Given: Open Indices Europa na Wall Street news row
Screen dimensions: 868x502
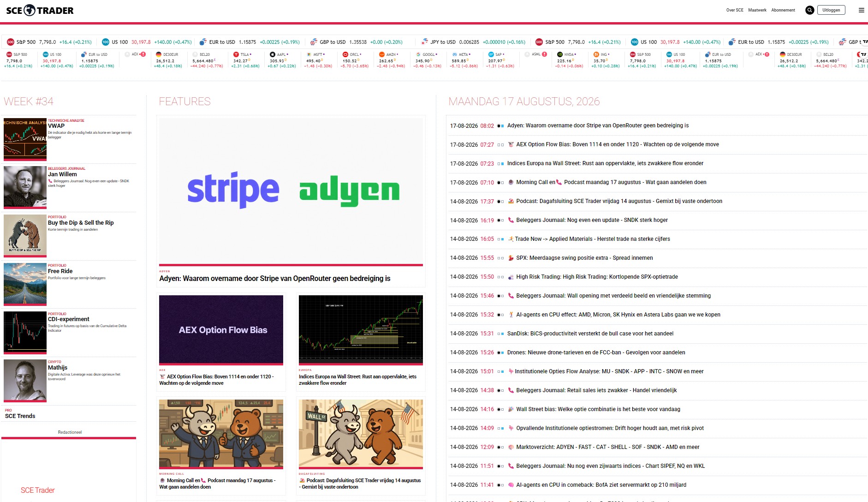Looking at the screenshot, I should pyautogui.click(x=605, y=163).
